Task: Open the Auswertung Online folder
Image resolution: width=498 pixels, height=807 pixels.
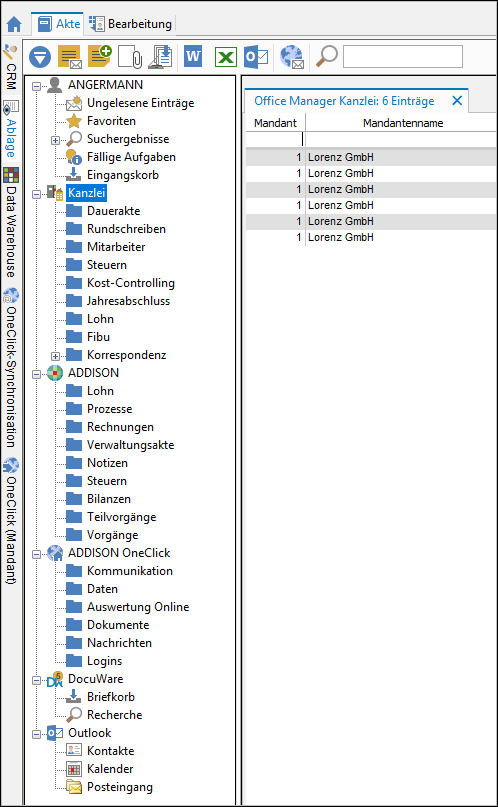Action: [x=138, y=607]
